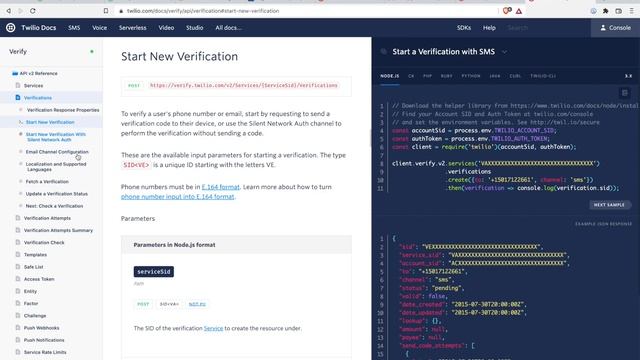
Task: Open the Studio docs menu
Action: point(195,28)
